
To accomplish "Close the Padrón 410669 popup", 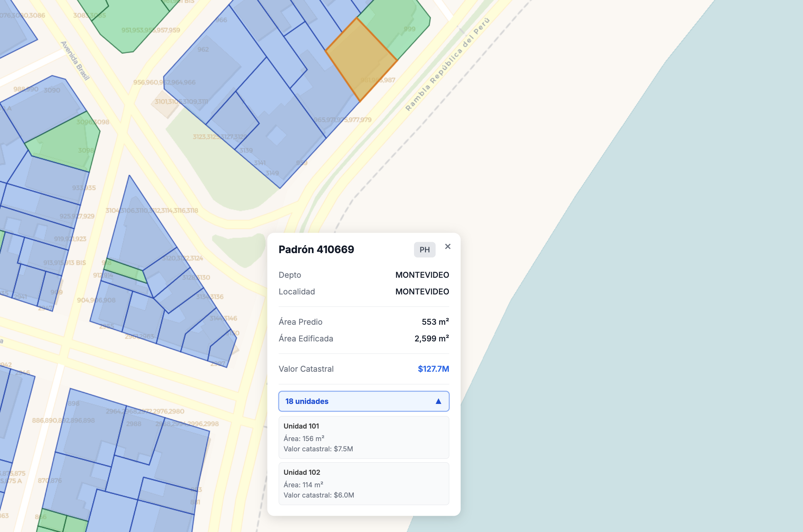I will [448, 247].
